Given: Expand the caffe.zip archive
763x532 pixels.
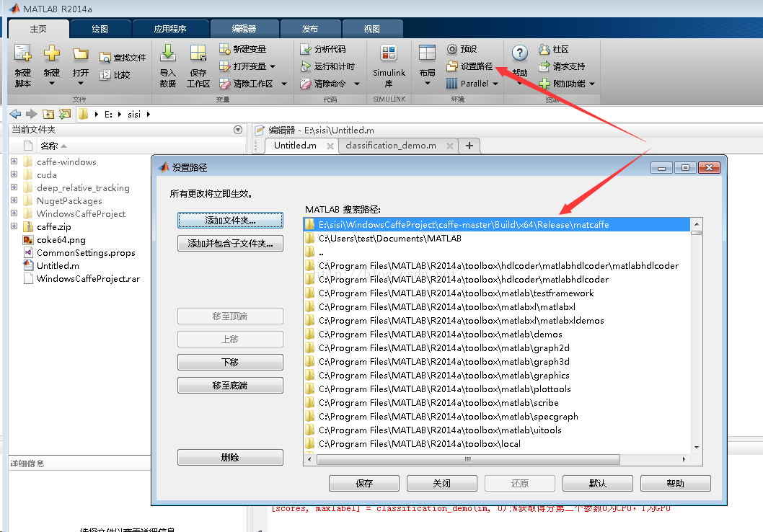Looking at the screenshot, I should (14, 226).
